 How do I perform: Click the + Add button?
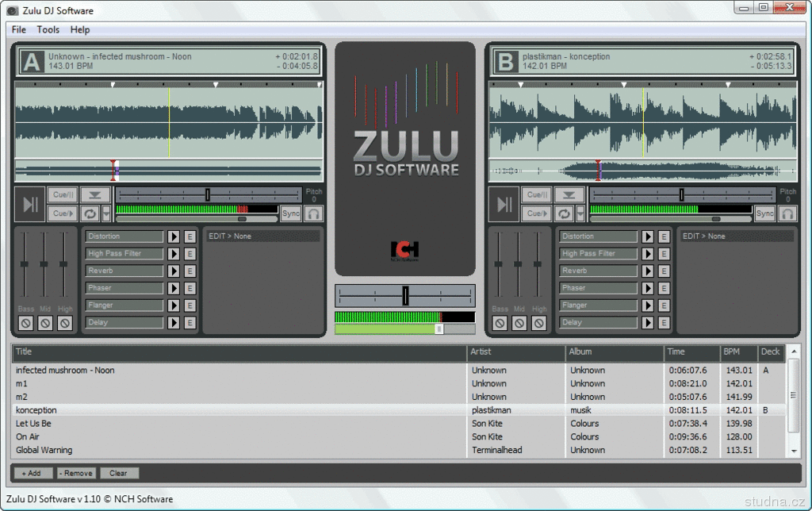tap(33, 473)
